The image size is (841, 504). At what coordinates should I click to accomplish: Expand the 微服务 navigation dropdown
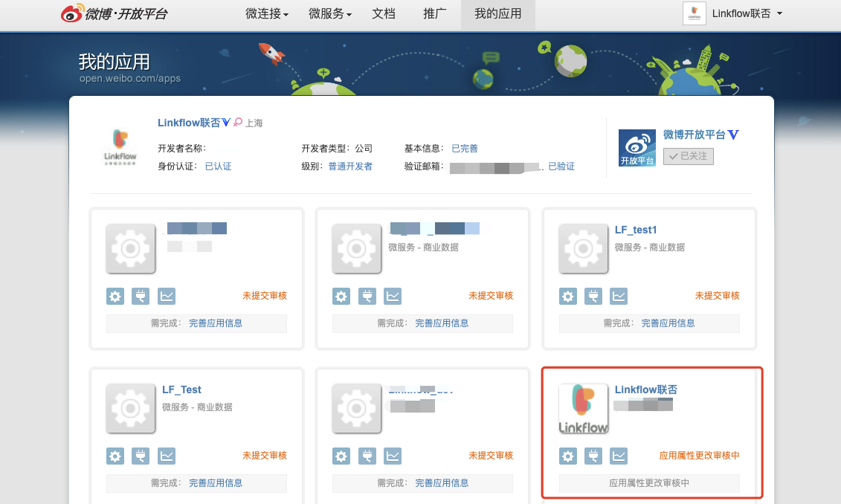tap(330, 14)
